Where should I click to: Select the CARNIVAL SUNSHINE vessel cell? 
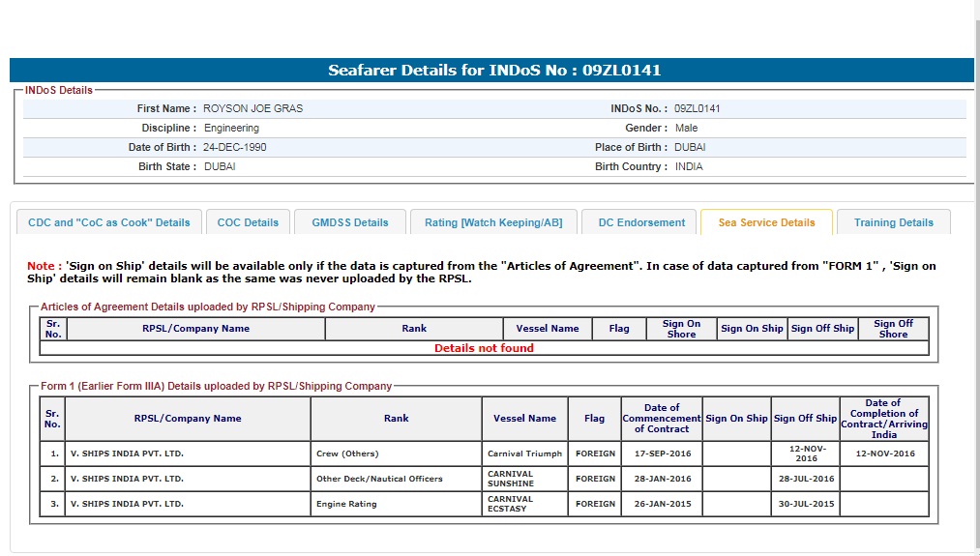(x=524, y=479)
